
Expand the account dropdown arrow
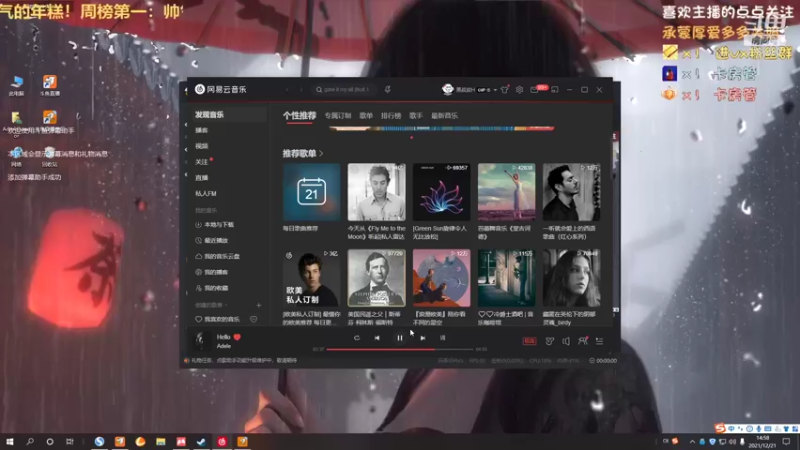[495, 90]
